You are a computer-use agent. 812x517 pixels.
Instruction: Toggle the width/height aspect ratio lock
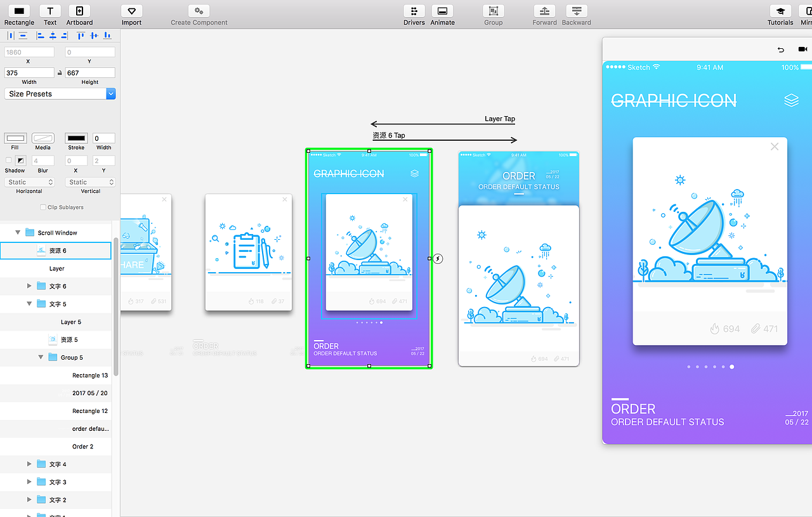(60, 73)
